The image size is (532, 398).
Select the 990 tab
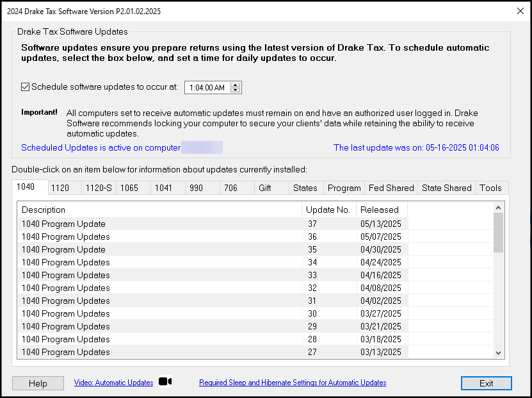pyautogui.click(x=202, y=188)
